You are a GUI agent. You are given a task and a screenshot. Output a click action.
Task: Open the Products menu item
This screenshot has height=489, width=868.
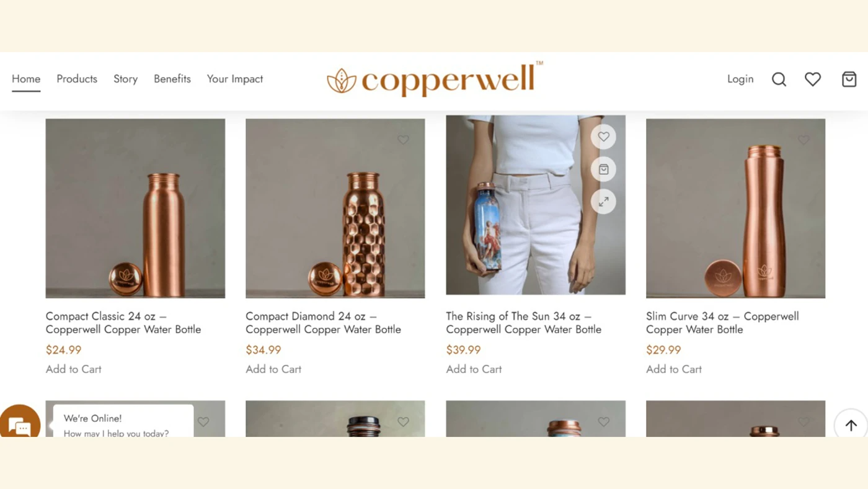[x=77, y=79]
